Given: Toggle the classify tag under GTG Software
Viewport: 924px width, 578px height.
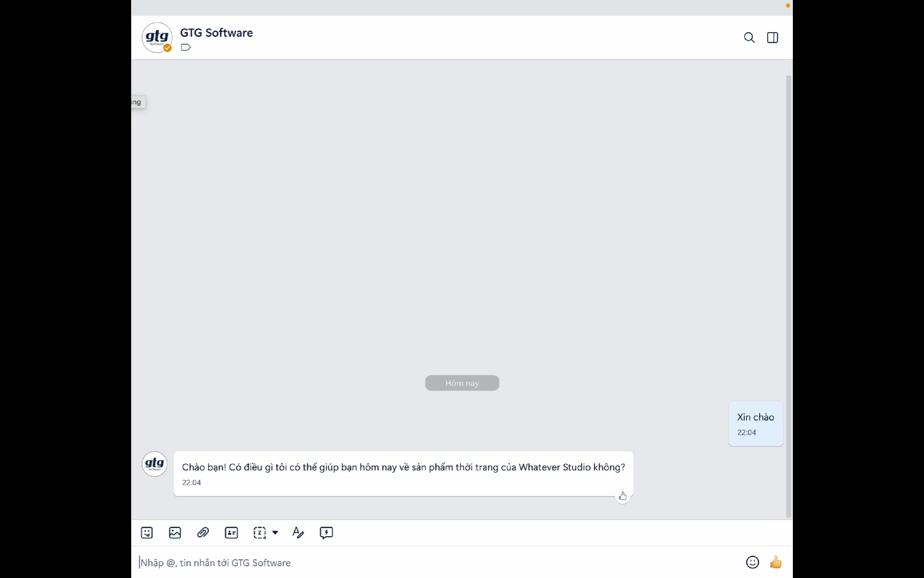Looking at the screenshot, I should [x=186, y=47].
